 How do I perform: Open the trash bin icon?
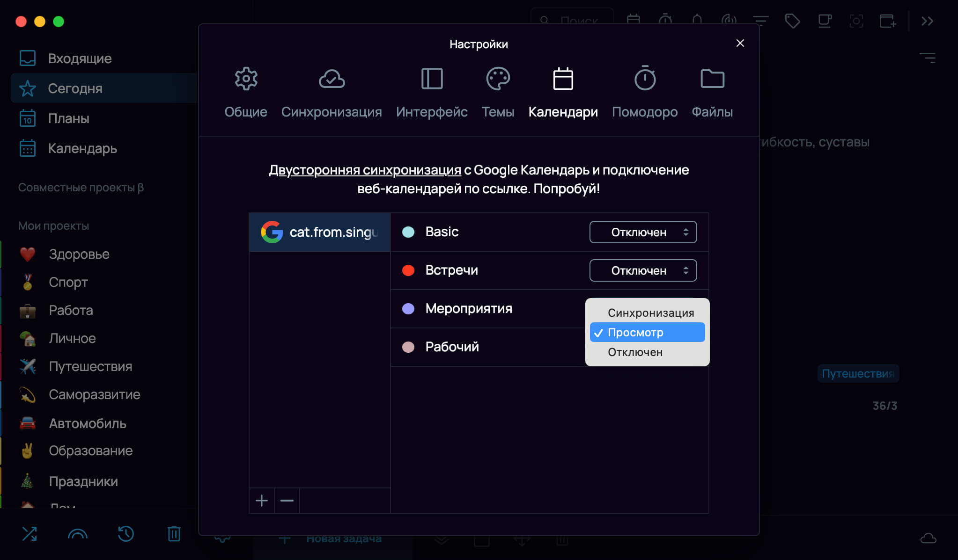coord(174,534)
